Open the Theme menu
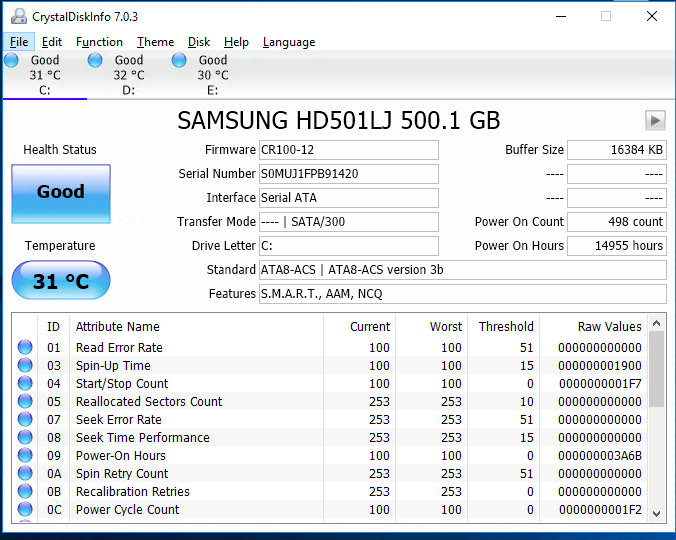Image resolution: width=676 pixels, height=540 pixels. 155,42
